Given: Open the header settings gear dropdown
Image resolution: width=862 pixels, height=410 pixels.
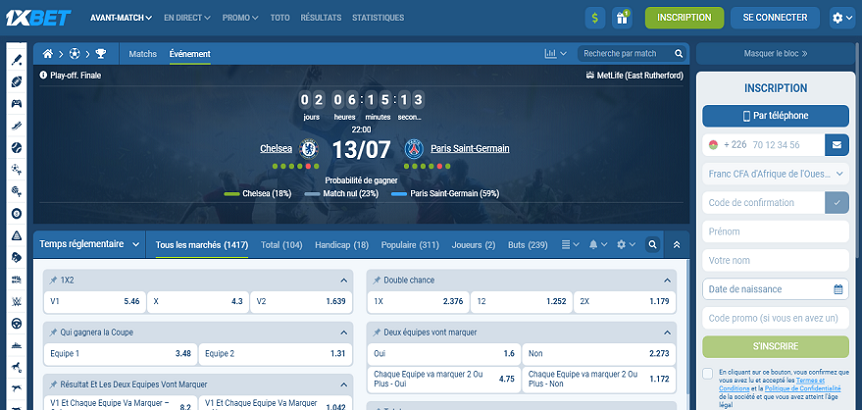Looking at the screenshot, I should (x=842, y=18).
